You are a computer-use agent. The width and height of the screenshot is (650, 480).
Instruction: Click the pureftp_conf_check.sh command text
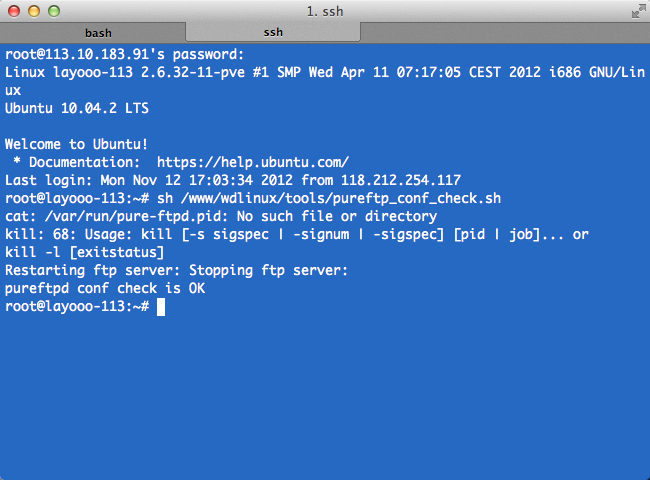click(329, 198)
